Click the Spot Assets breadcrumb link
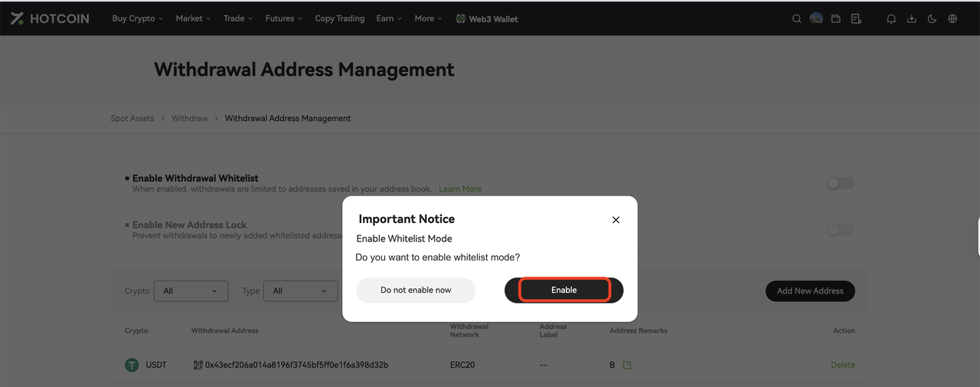 coord(132,118)
